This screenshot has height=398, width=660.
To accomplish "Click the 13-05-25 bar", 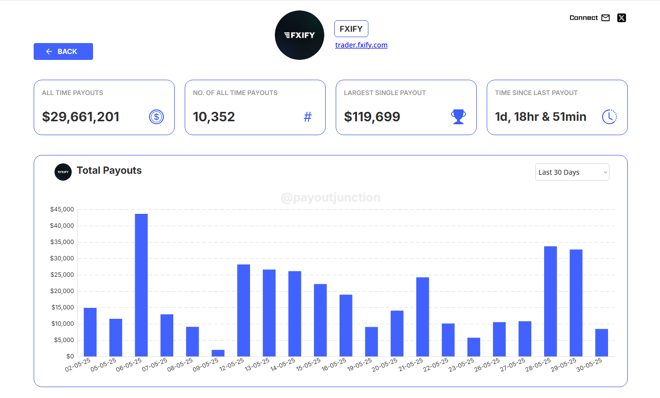I will click(269, 313).
